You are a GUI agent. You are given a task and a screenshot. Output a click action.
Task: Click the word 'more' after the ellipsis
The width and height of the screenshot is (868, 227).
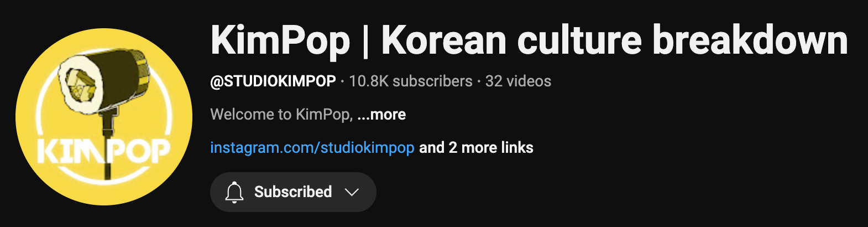tap(388, 115)
